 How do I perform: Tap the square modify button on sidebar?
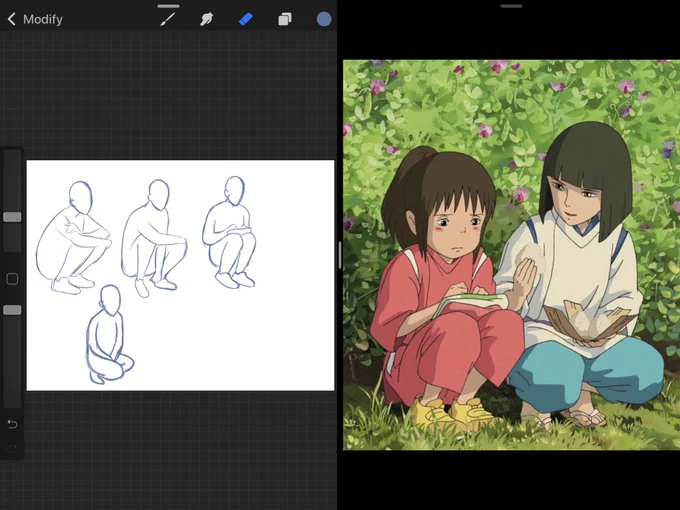pyautogui.click(x=12, y=279)
